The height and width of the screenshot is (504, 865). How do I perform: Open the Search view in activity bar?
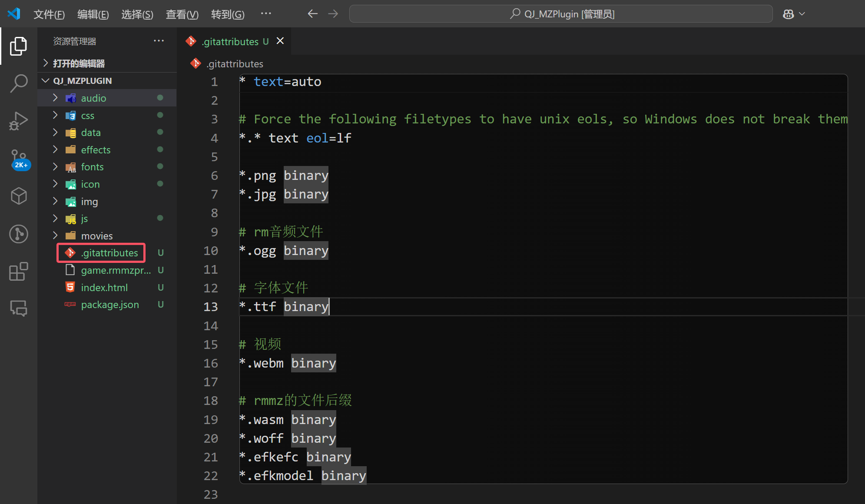[x=18, y=83]
